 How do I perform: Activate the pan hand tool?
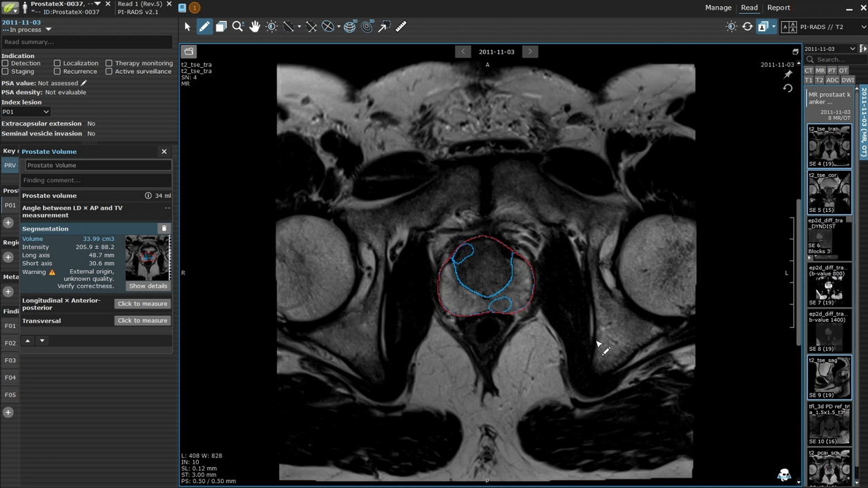tap(255, 27)
